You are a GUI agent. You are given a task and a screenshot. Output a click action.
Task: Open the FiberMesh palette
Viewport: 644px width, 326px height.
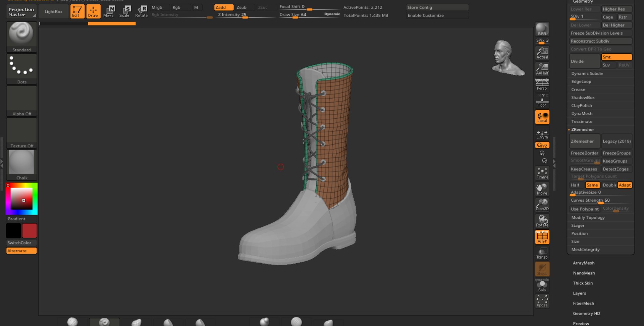point(583,303)
